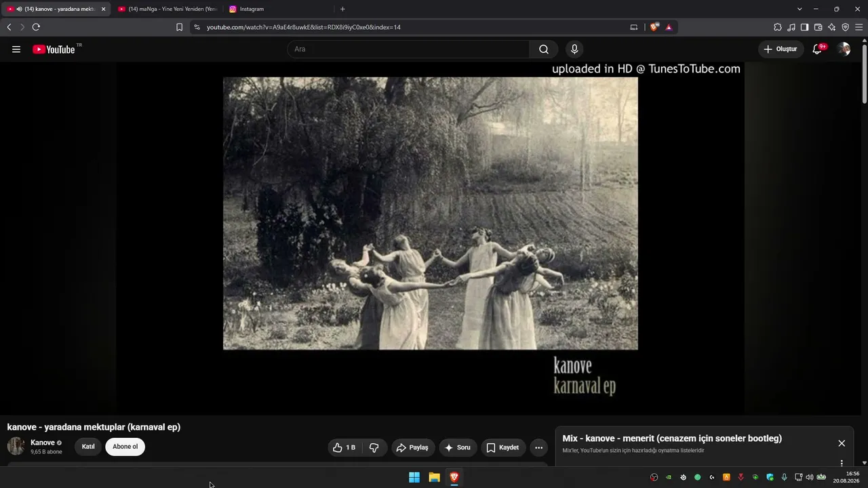Open Brave Shields lion icon
This screenshot has height=488, width=868.
pos(654,27)
